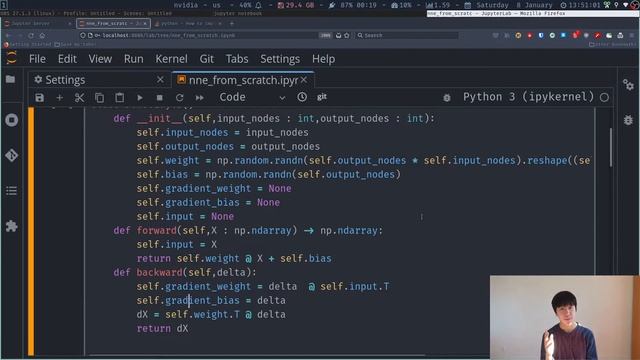Toggle the debugger bug icon in toolbar
The height and width of the screenshot is (360, 640).
click(x=447, y=98)
